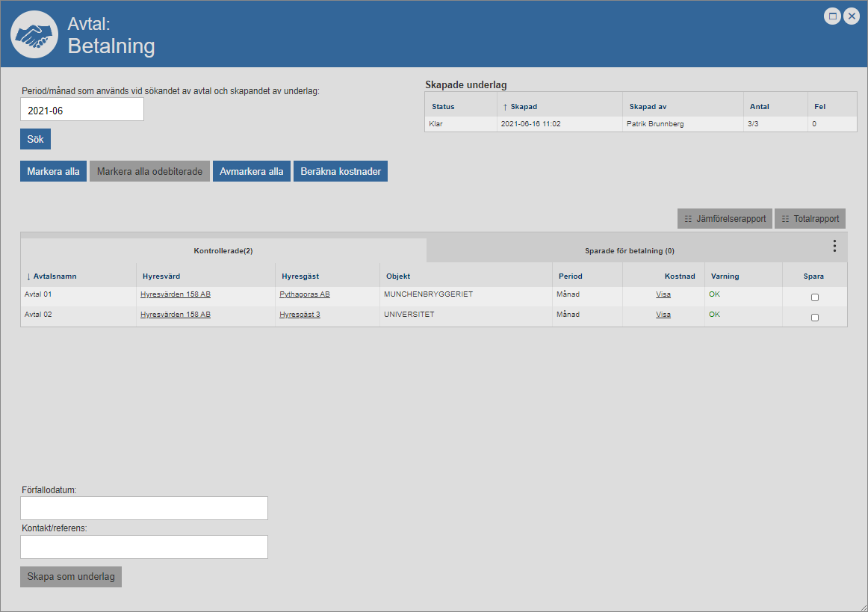Open the Jämförelserapport report
The width and height of the screenshot is (868, 612).
(x=725, y=219)
